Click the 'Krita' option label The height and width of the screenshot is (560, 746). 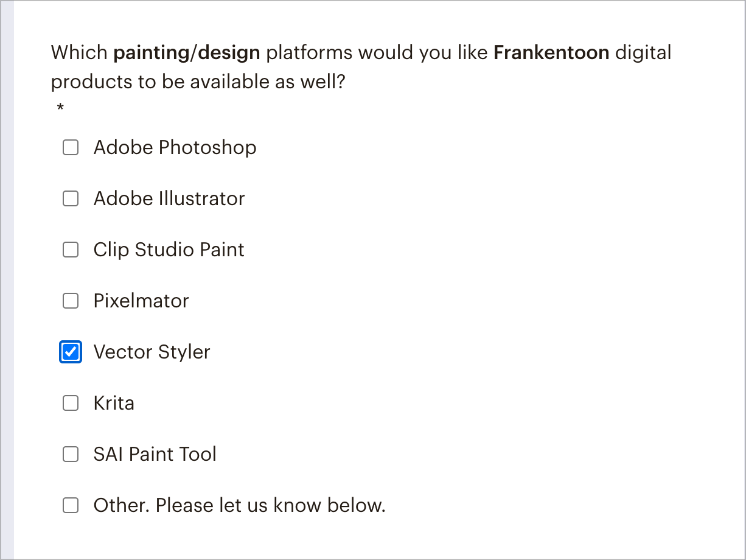114,403
